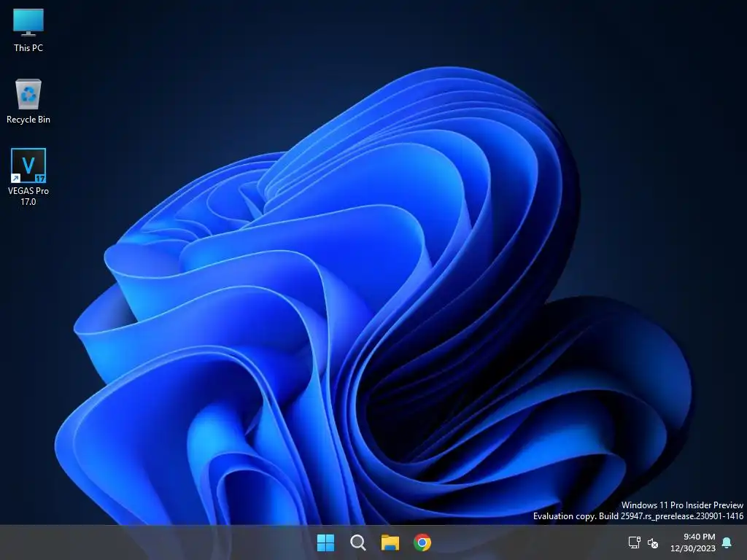Click the "Recycle Bin" label text

click(x=28, y=119)
